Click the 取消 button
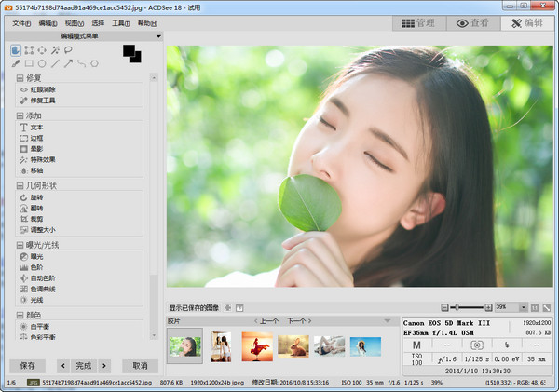The image size is (559, 392). pos(140,366)
